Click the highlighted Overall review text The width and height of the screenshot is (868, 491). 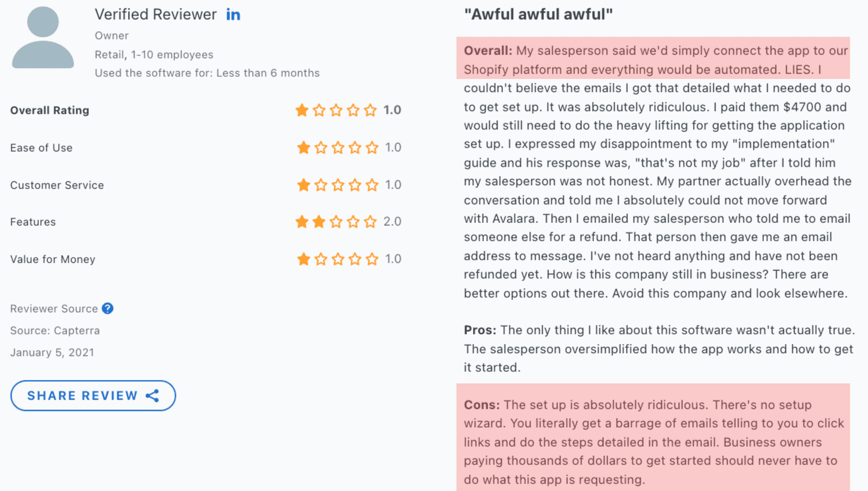click(653, 58)
